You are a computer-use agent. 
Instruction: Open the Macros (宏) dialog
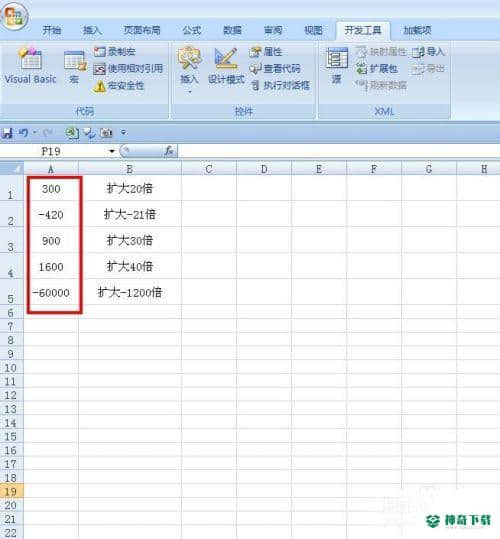point(75,67)
